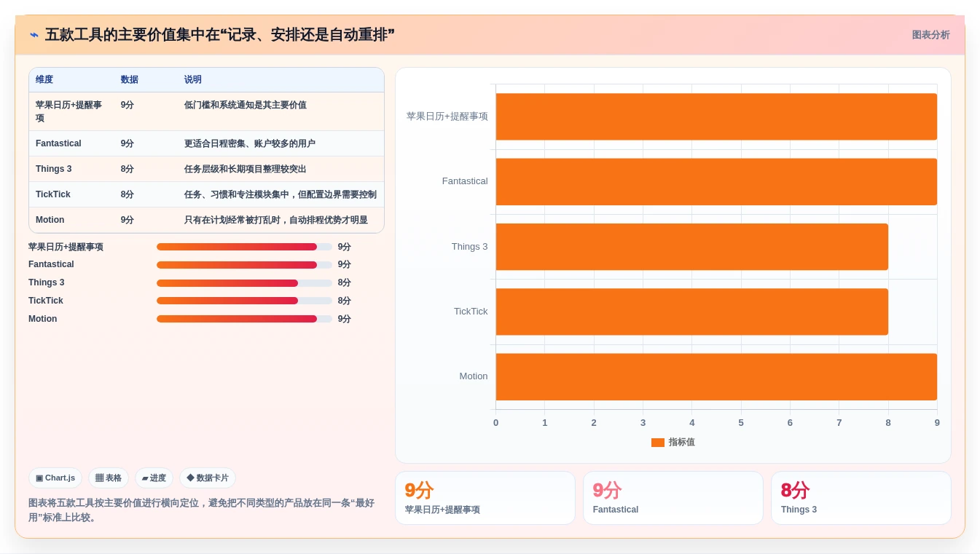Screen dimensions: 980x554
Task: Click description starting with 任务、习惯和专注模块集中
Action: 281,194
